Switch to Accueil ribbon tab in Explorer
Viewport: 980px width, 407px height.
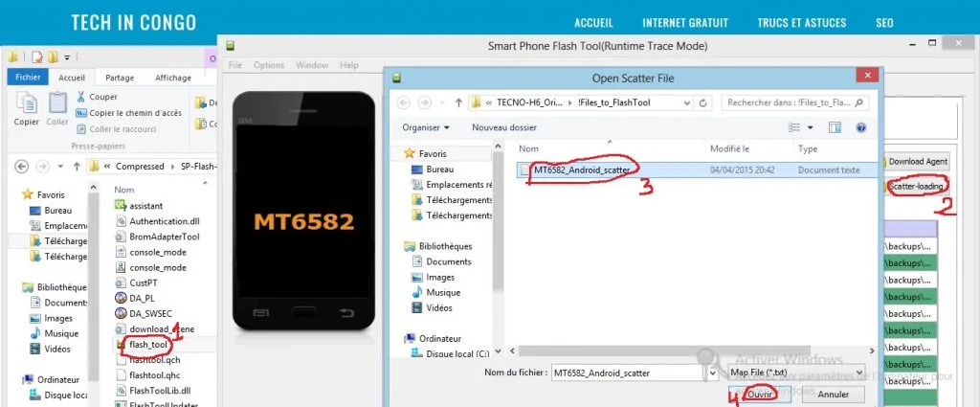(71, 78)
